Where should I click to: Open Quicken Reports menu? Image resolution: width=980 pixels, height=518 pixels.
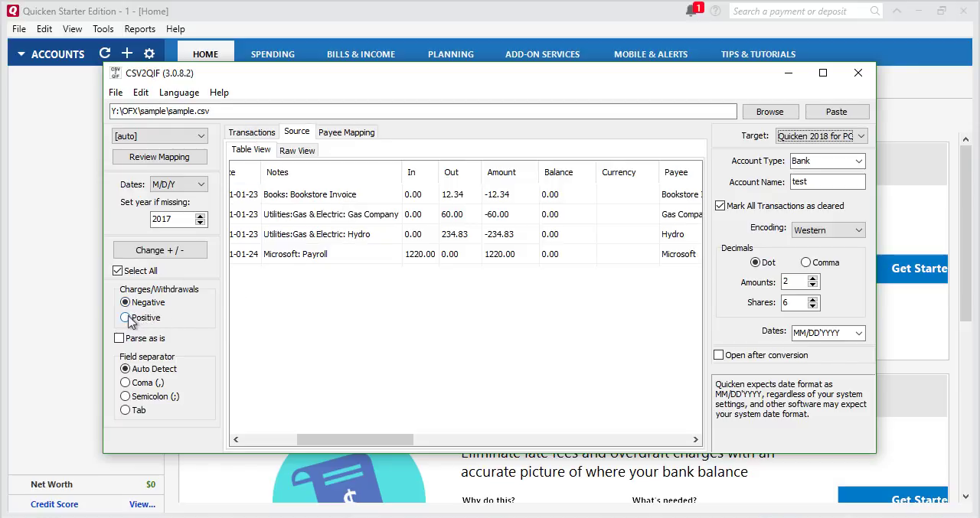(x=139, y=29)
